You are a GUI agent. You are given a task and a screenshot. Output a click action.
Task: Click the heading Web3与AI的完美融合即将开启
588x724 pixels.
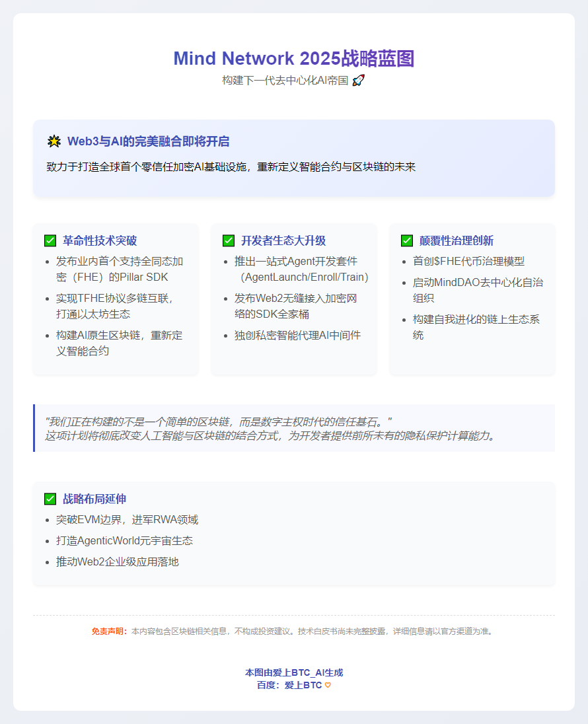[x=148, y=141]
